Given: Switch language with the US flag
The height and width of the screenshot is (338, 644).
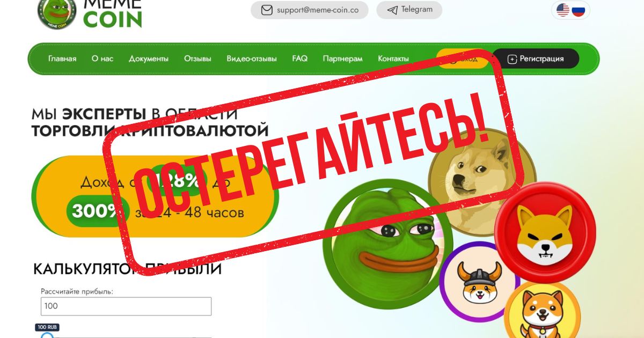Looking at the screenshot, I should click(x=563, y=10).
